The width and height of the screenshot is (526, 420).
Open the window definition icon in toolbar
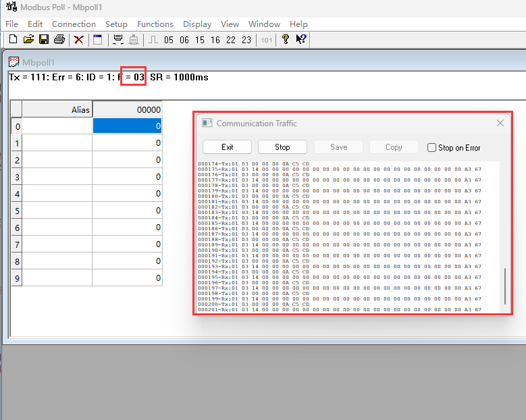[x=98, y=40]
